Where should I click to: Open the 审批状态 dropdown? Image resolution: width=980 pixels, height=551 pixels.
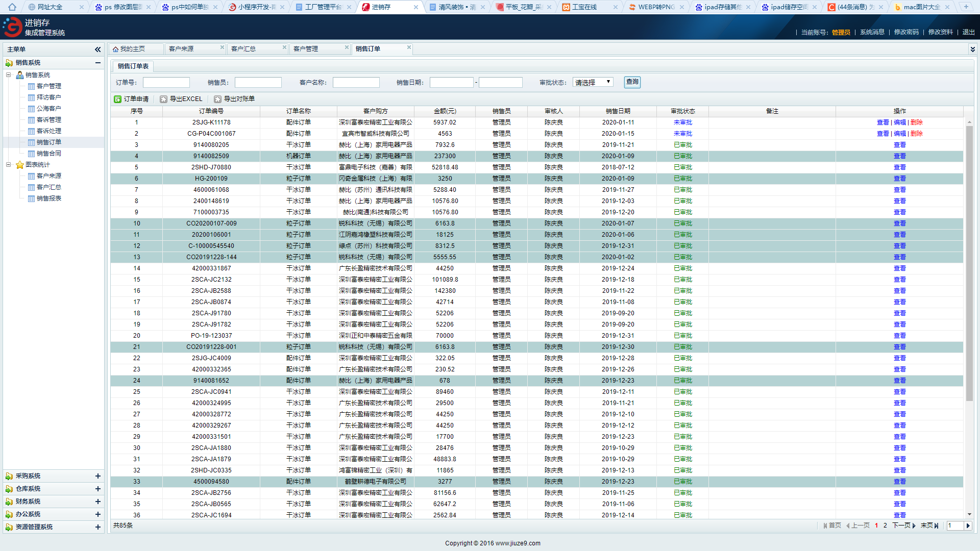(x=593, y=82)
